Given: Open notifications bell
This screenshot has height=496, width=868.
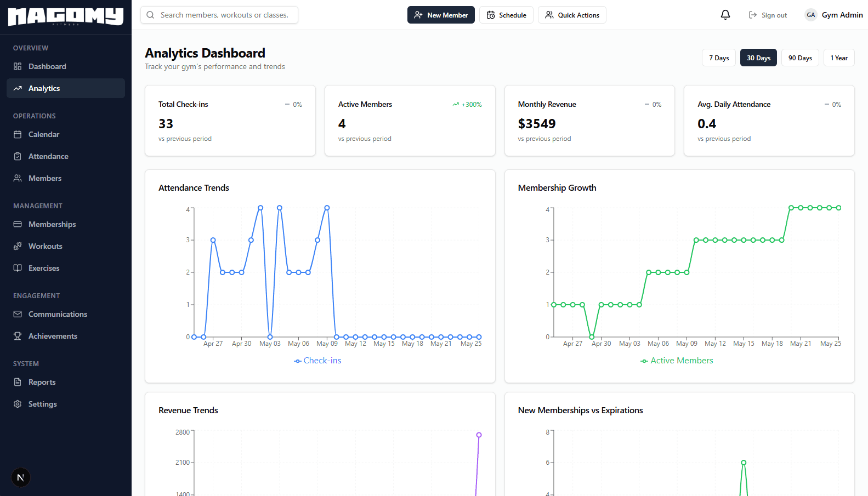Looking at the screenshot, I should pos(725,15).
